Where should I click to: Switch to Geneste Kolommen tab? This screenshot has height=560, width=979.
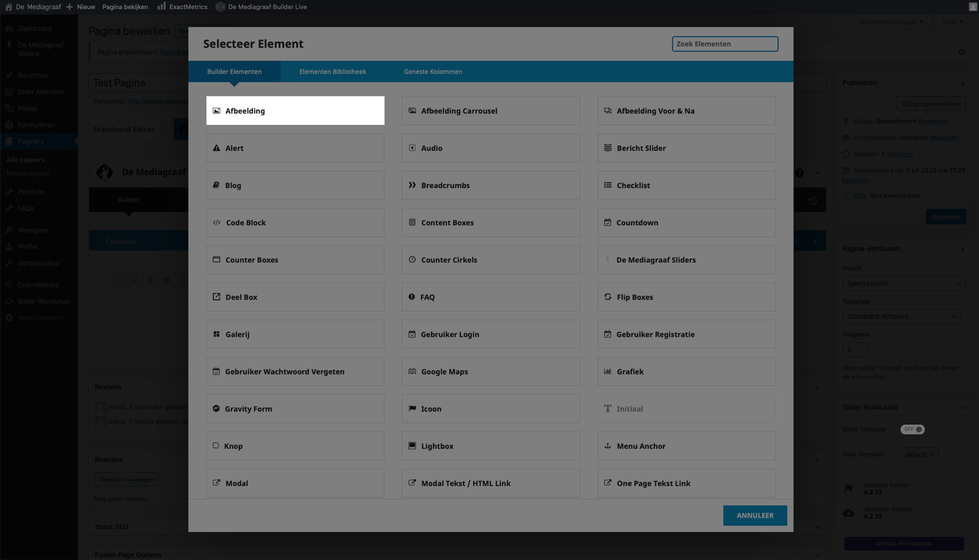click(433, 72)
